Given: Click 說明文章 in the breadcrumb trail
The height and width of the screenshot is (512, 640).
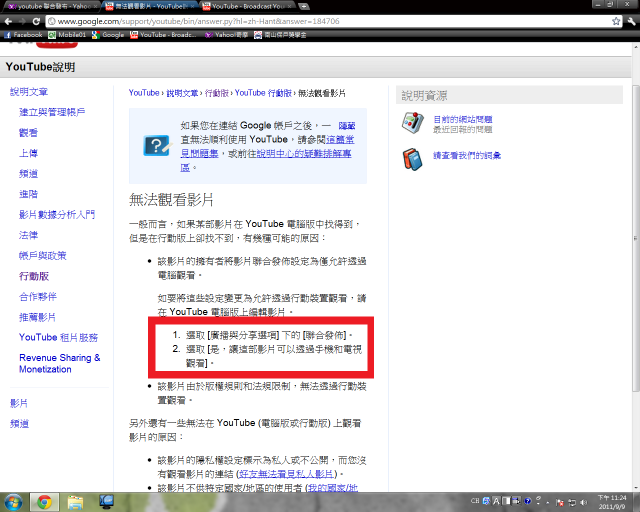Looking at the screenshot, I should point(182,93).
